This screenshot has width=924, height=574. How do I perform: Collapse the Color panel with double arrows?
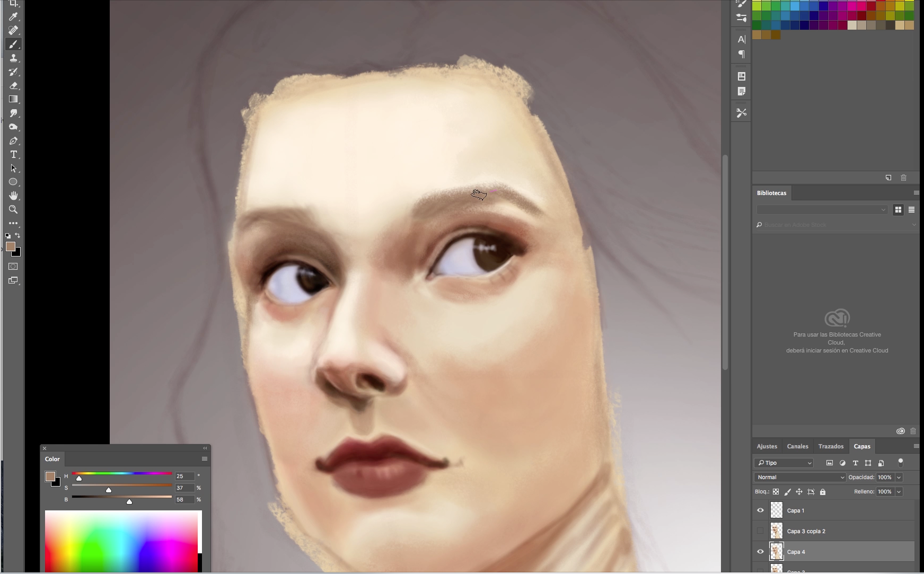click(x=205, y=448)
